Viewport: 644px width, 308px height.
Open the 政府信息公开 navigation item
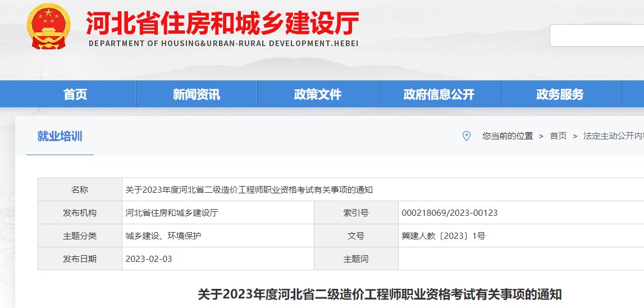coord(439,94)
